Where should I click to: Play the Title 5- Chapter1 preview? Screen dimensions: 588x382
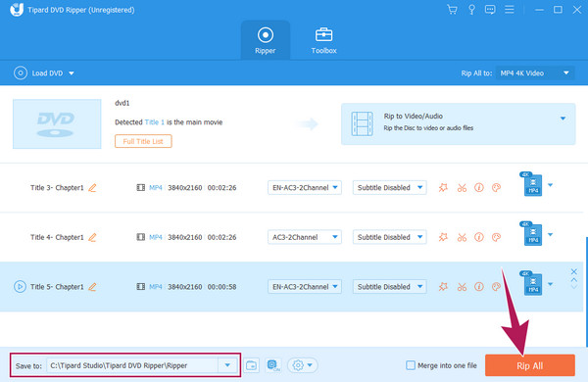click(x=20, y=287)
